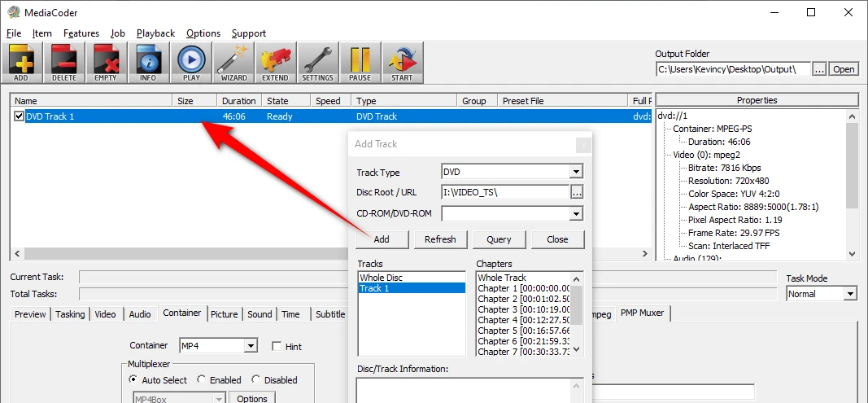Open the File menu
Viewport: 868px width, 403px height.
pyautogui.click(x=14, y=33)
